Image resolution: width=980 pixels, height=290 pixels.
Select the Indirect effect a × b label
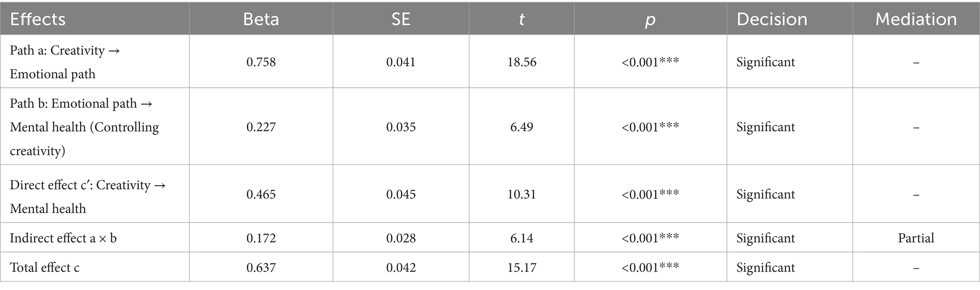[63, 238]
